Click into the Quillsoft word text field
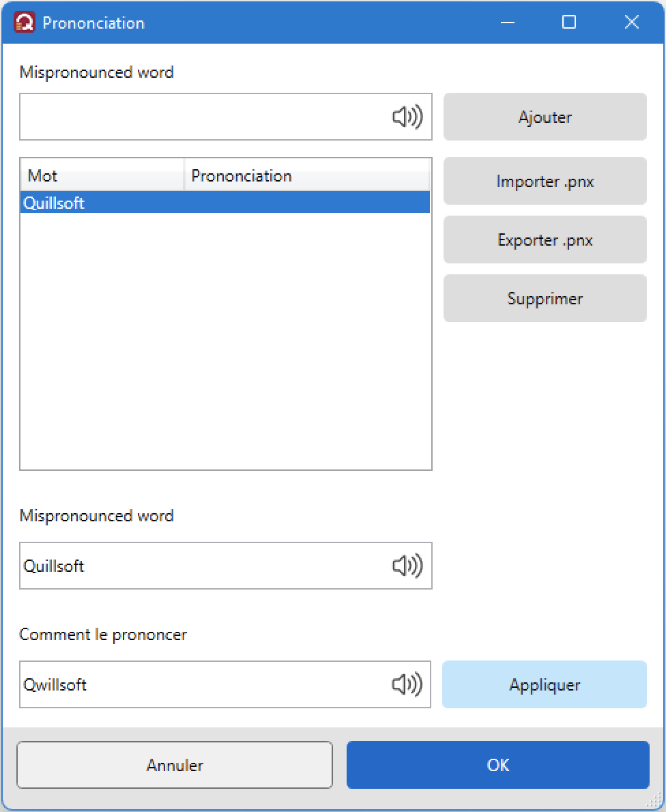 click(x=205, y=566)
